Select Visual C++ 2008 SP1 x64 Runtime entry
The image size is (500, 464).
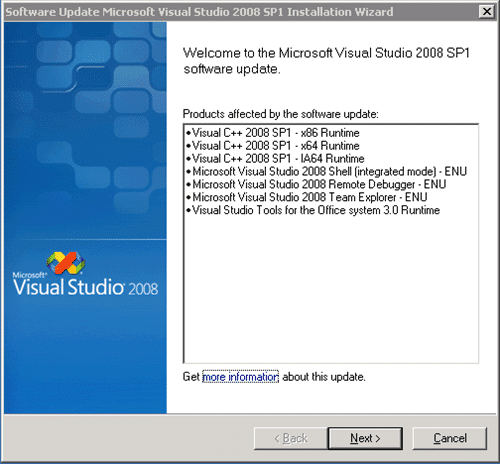coord(272,146)
